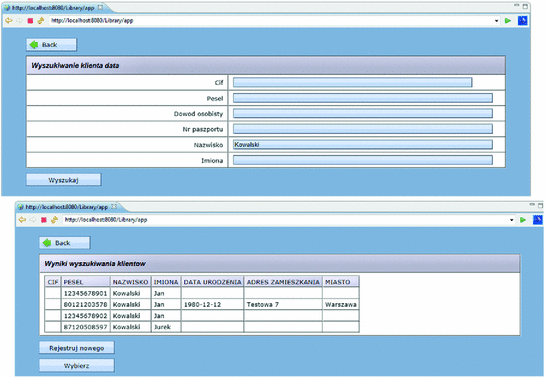Select row with PESEL 87120508597
The image size is (545, 377).
click(202, 327)
